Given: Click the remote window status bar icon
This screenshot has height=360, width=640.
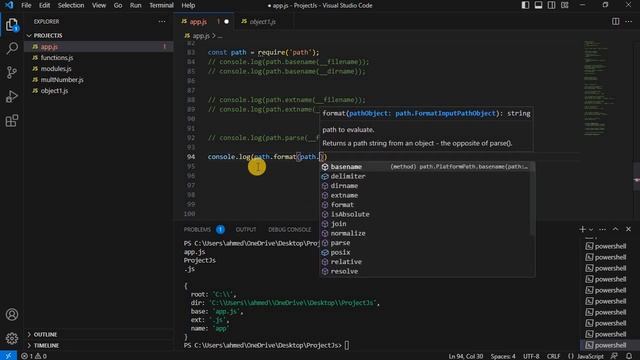Looking at the screenshot, I should tap(8, 356).
